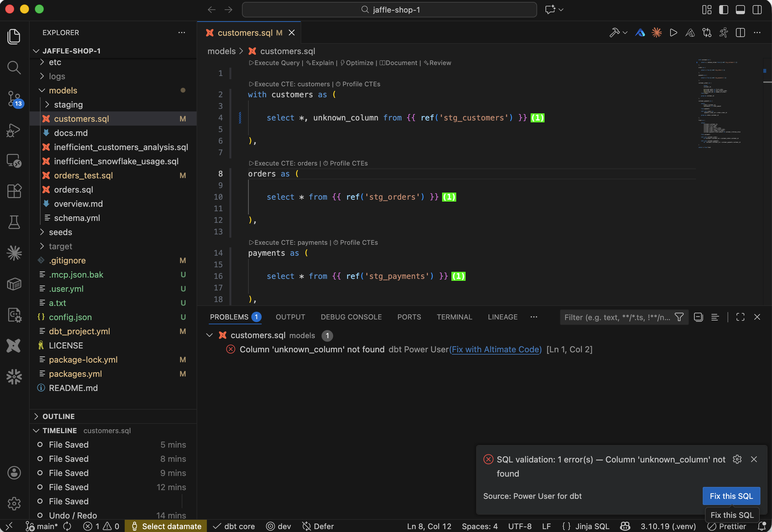Click the jaffle-shop-1 search command center
Screen dimensions: 772x532
[x=389, y=10]
